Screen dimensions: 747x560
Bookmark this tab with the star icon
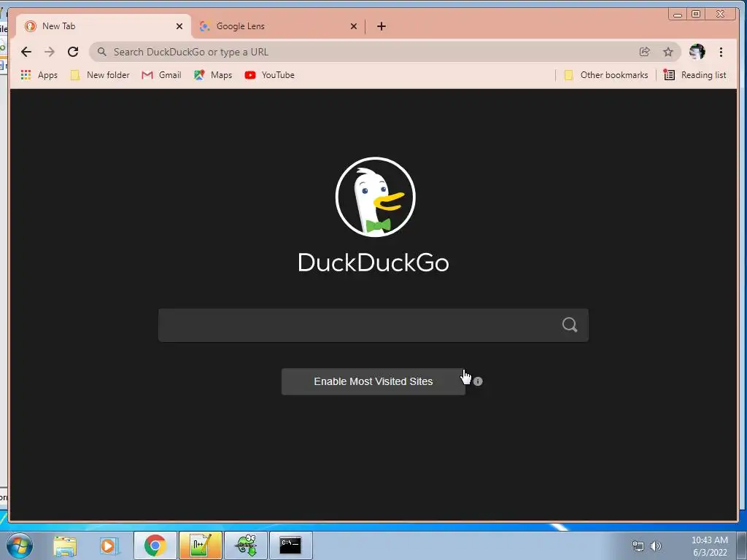668,52
